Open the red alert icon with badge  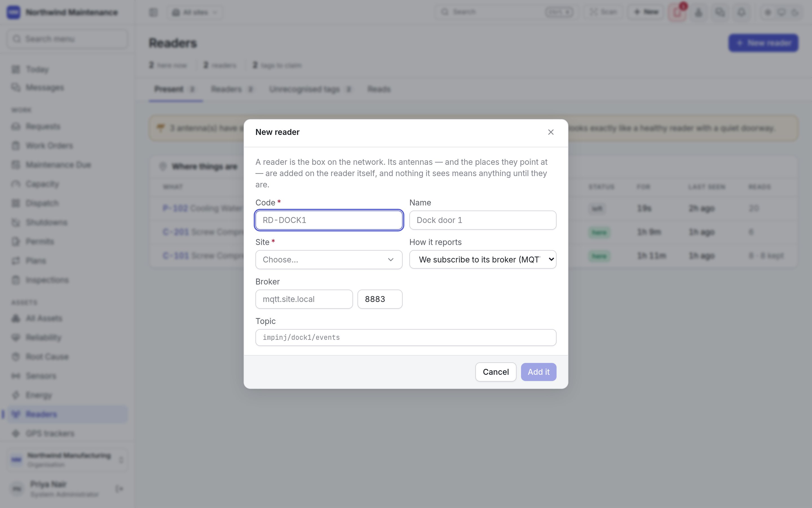(x=677, y=12)
